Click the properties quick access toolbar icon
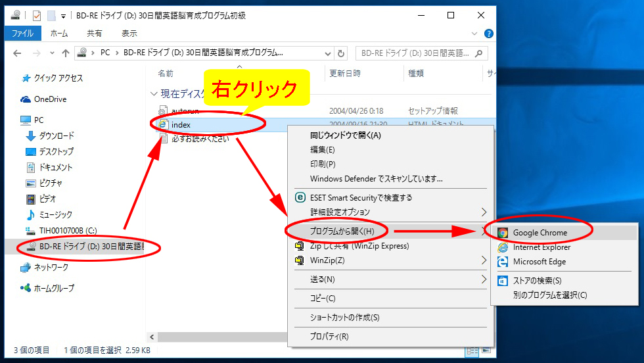The width and height of the screenshot is (644, 363). 37,16
